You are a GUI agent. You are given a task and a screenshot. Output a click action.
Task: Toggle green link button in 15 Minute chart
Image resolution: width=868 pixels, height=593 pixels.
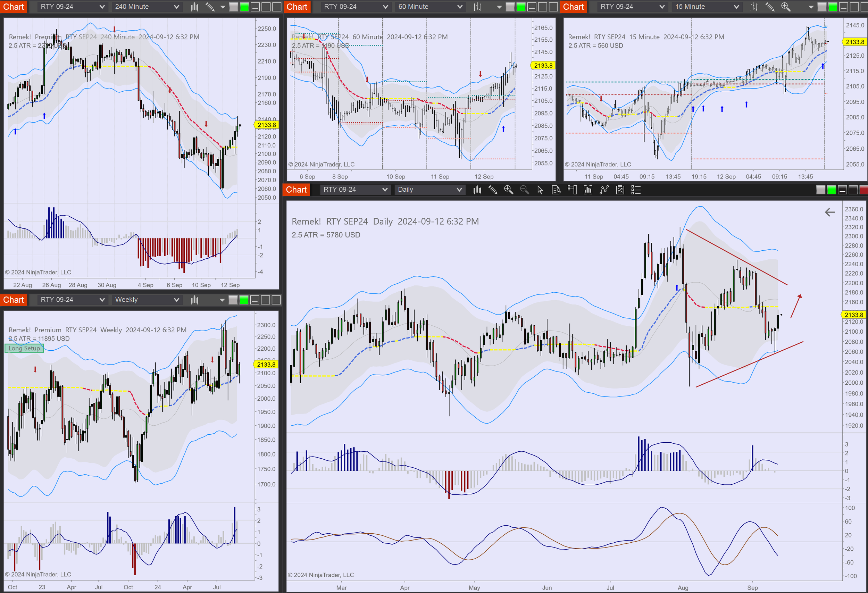point(833,7)
